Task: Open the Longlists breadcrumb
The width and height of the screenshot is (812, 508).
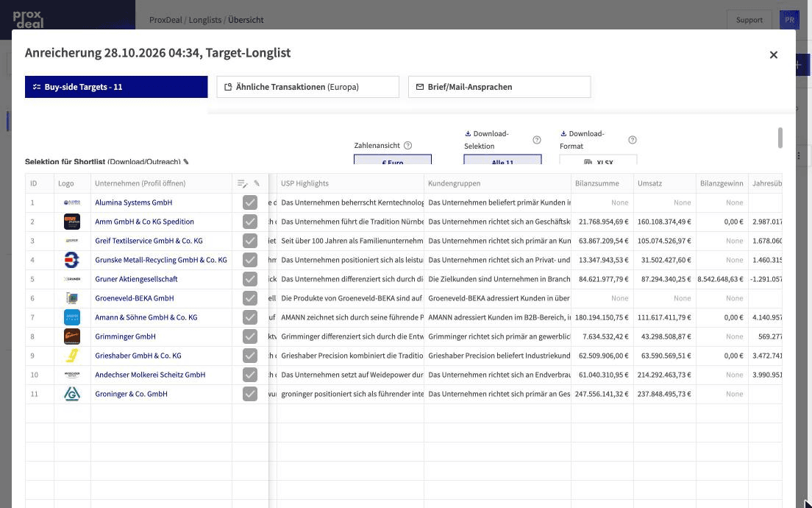Action: [205, 20]
